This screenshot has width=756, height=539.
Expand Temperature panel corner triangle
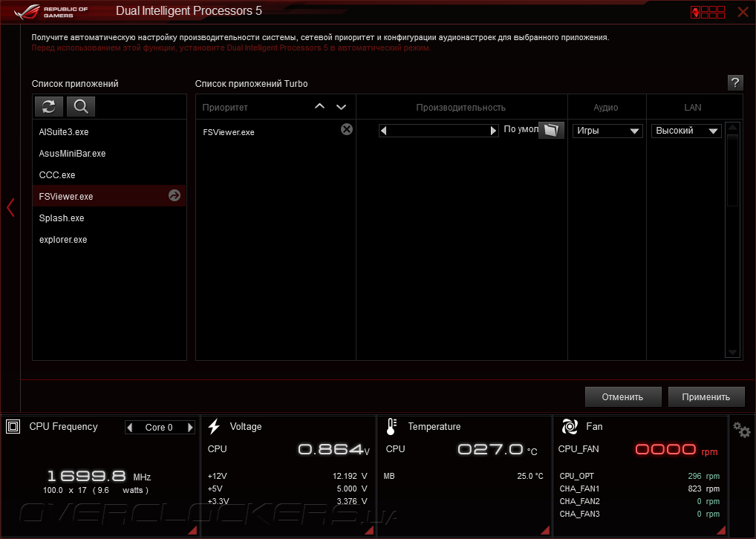545,530
